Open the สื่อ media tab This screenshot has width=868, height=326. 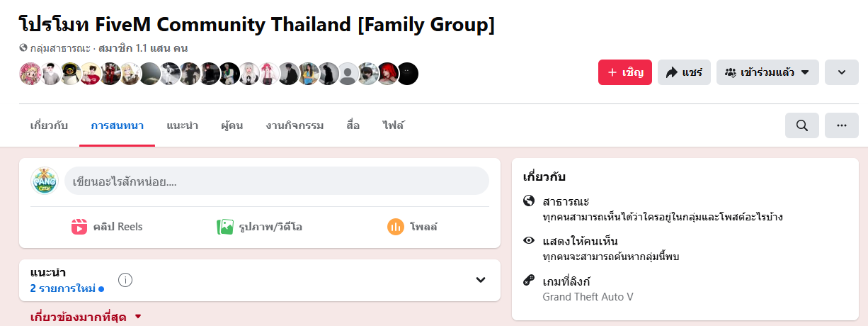pyautogui.click(x=353, y=125)
